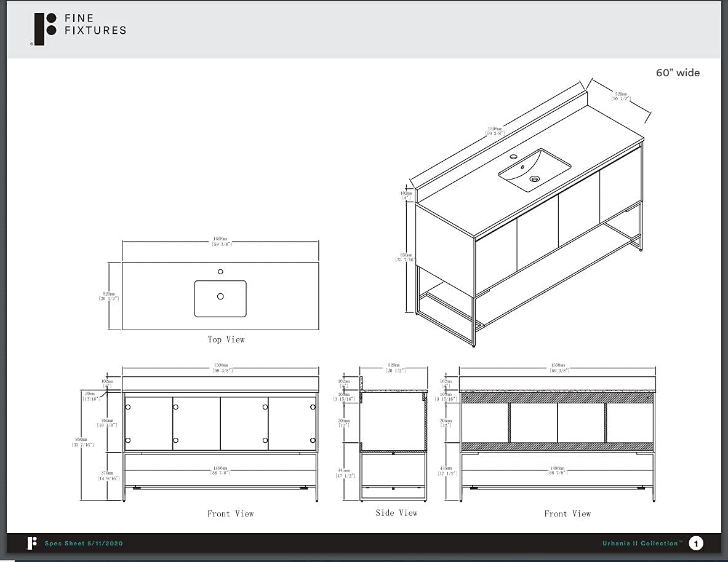
Task: Click the "60" wide" heading label
Action: [x=678, y=73]
